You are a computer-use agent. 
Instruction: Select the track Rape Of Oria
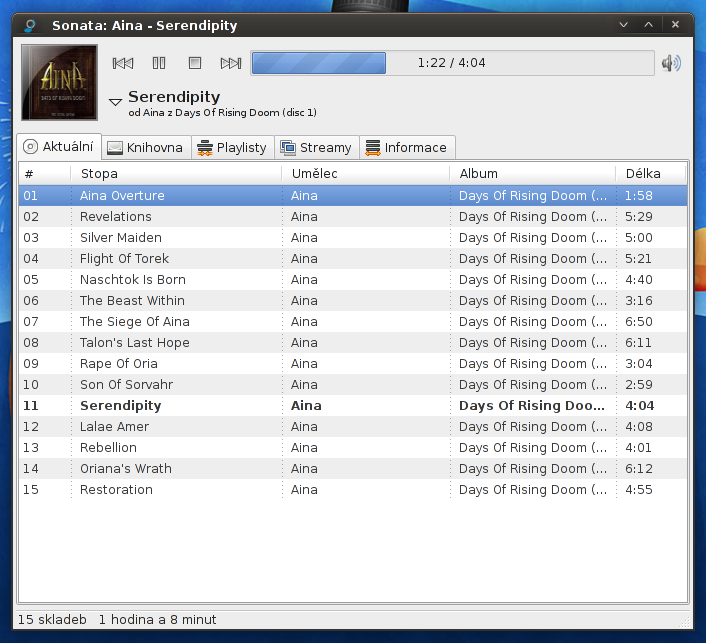click(353, 364)
